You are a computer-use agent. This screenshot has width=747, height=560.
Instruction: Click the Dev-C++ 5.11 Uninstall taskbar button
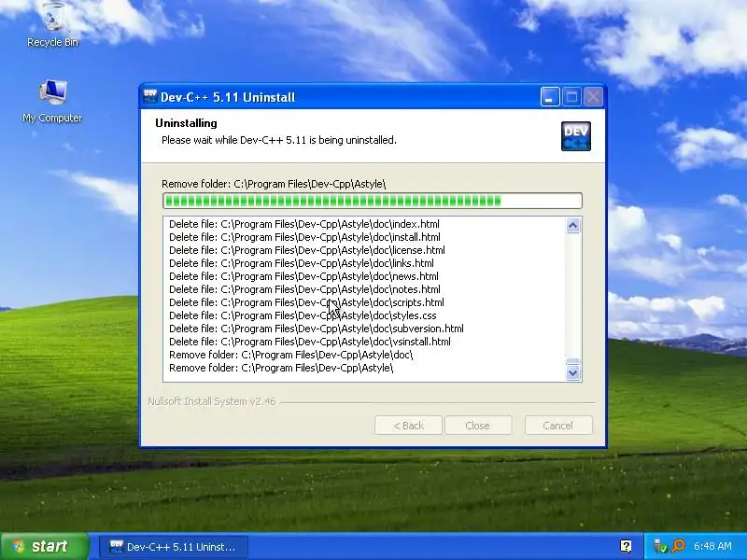(x=174, y=547)
